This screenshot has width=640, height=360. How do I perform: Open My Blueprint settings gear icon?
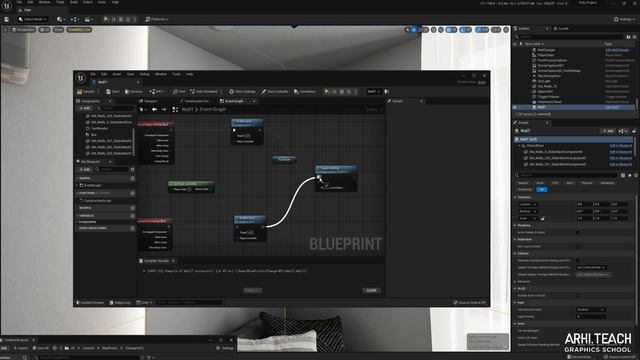point(132,169)
